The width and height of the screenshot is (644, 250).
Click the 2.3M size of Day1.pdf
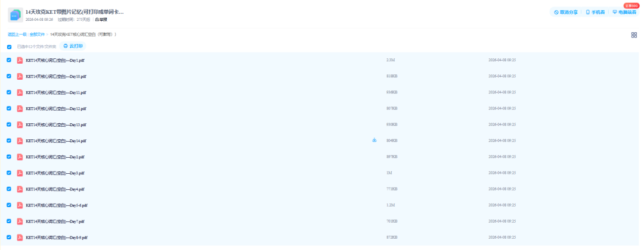point(391,60)
